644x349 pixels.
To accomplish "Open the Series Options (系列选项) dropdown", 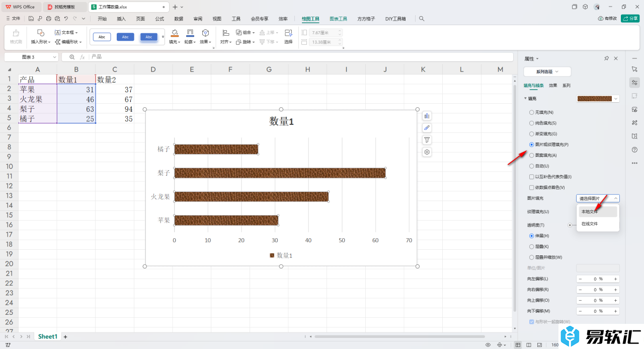I will click(547, 72).
